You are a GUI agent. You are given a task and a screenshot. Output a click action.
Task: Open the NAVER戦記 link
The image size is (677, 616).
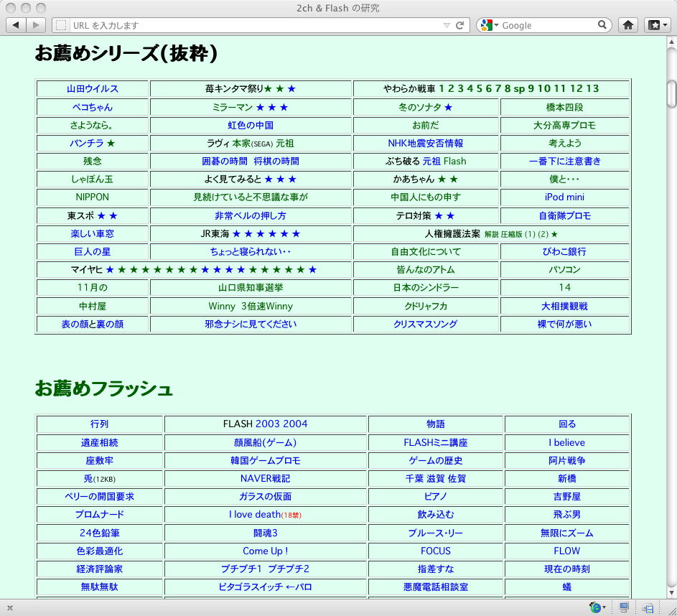[x=265, y=479]
